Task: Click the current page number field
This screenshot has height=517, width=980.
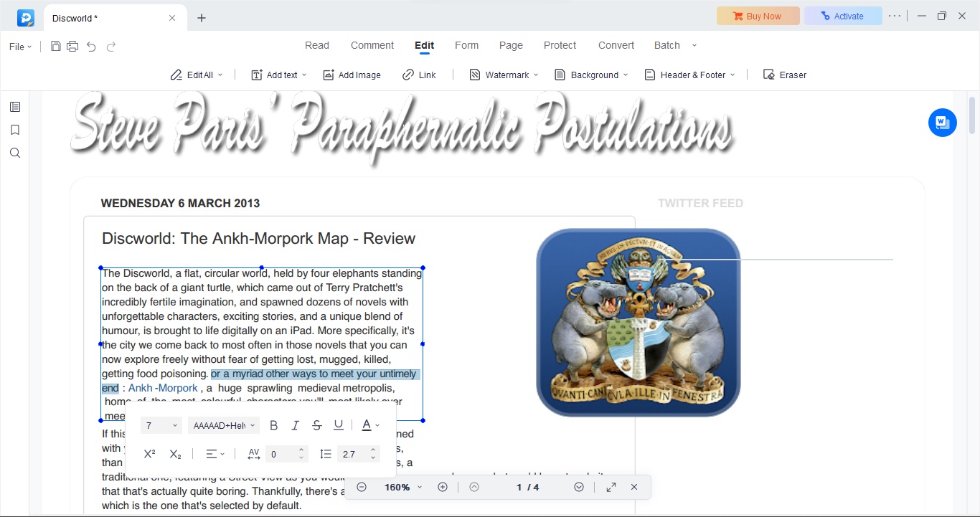Action: [519, 487]
